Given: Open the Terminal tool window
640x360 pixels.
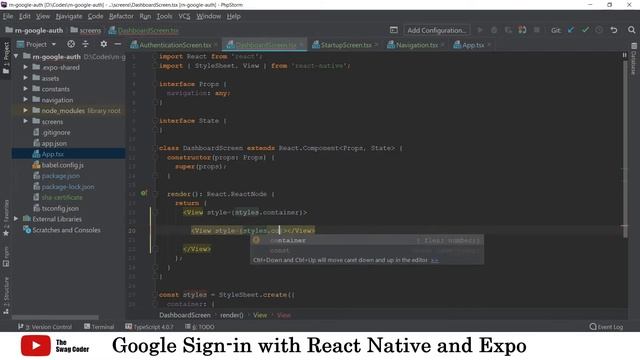Looking at the screenshot, I should [x=99, y=327].
